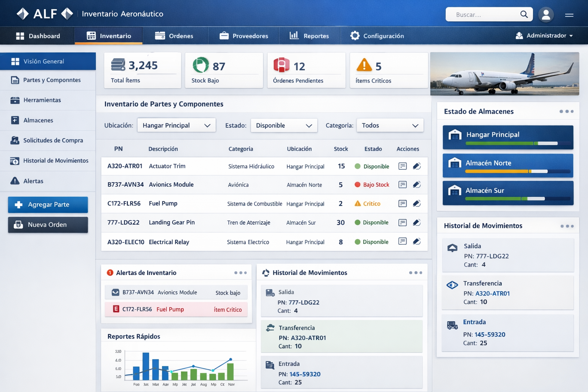This screenshot has width=588, height=392.
Task: Click the Nueva Orden button
Action: click(x=47, y=225)
